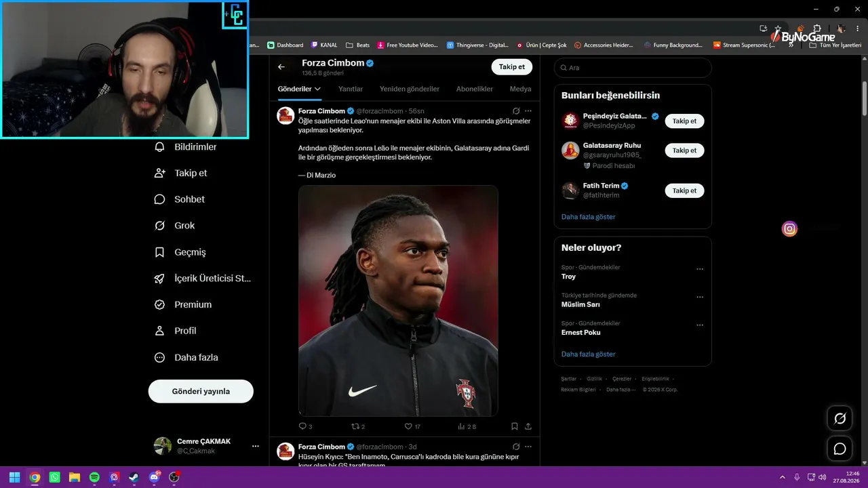868x488 pixels.
Task: Follow Forza Cimbom from the profile header
Action: pos(512,66)
